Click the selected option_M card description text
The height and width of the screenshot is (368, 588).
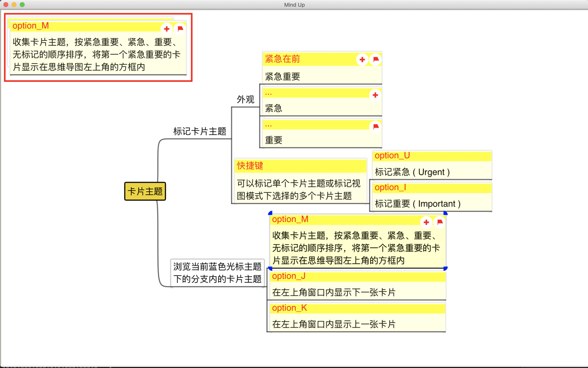(356, 248)
